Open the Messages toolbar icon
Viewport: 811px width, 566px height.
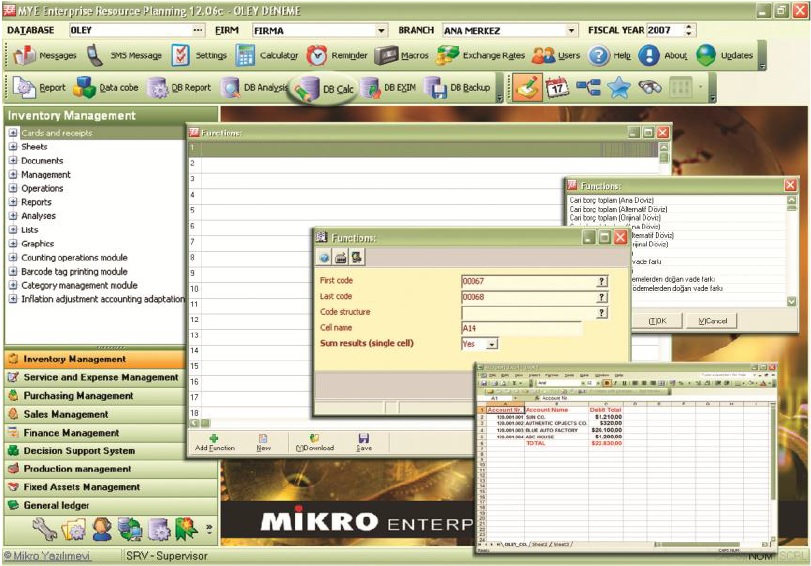pos(45,55)
